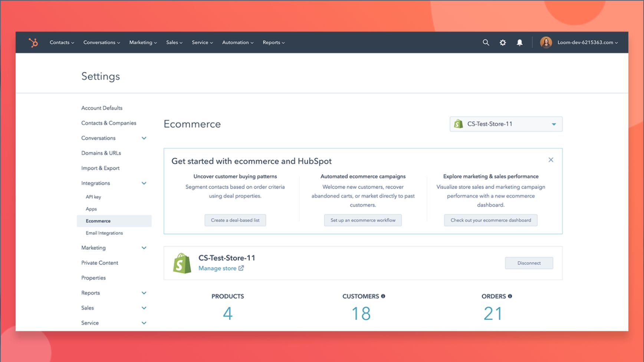The height and width of the screenshot is (362, 644).
Task: Open the Manage store link
Action: (x=217, y=268)
